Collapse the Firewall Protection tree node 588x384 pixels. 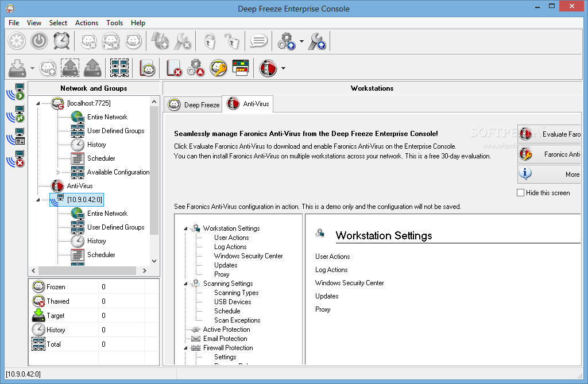click(x=185, y=348)
